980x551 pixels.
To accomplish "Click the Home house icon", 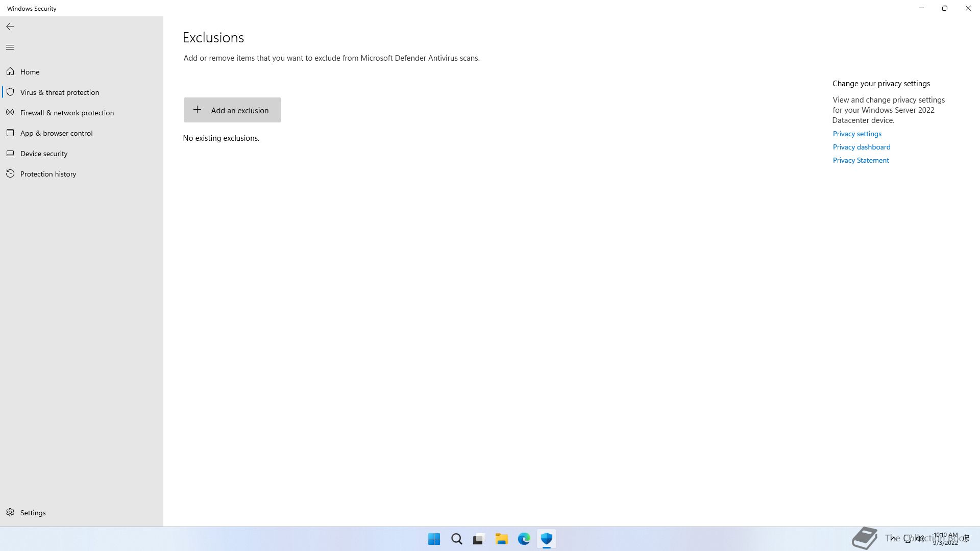I will [10, 72].
